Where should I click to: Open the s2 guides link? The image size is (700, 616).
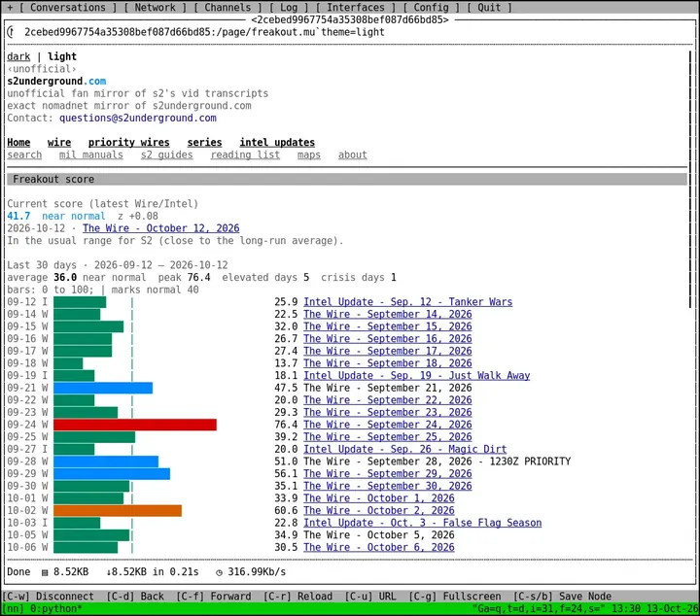[x=167, y=154]
